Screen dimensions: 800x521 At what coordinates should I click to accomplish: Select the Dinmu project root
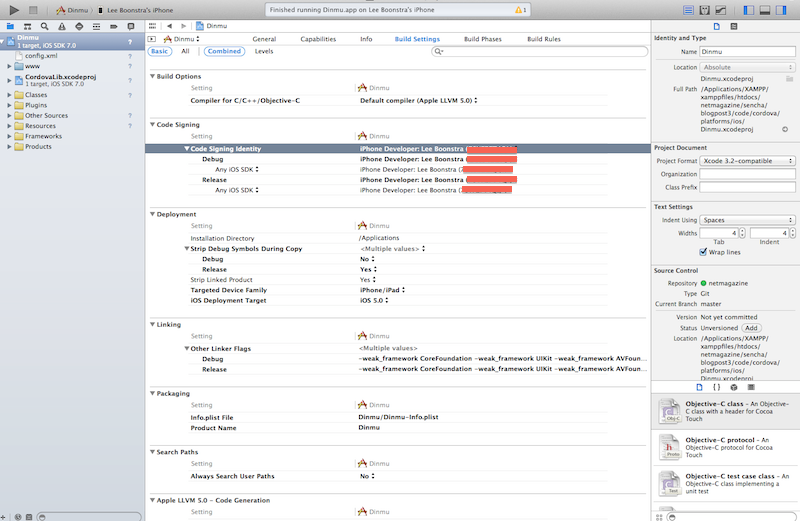click(x=72, y=41)
